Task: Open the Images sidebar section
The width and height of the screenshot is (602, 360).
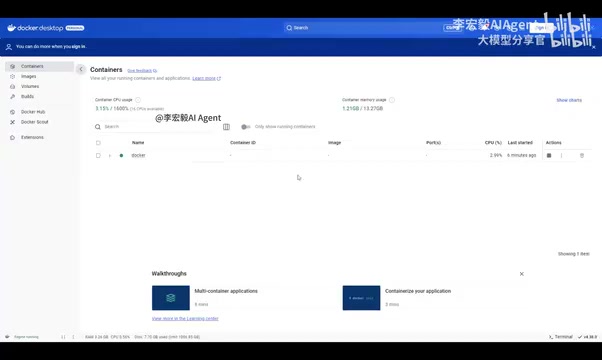Action: click(x=40, y=76)
